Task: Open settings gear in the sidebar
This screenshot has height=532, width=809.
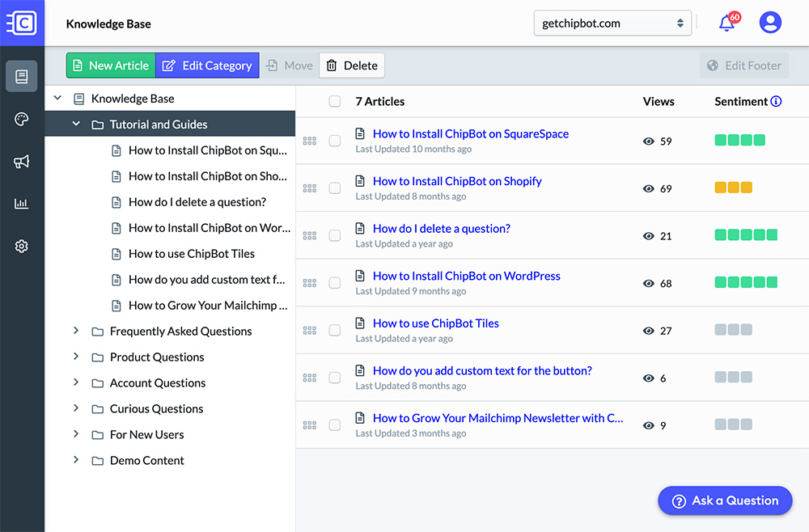Action: 22,247
